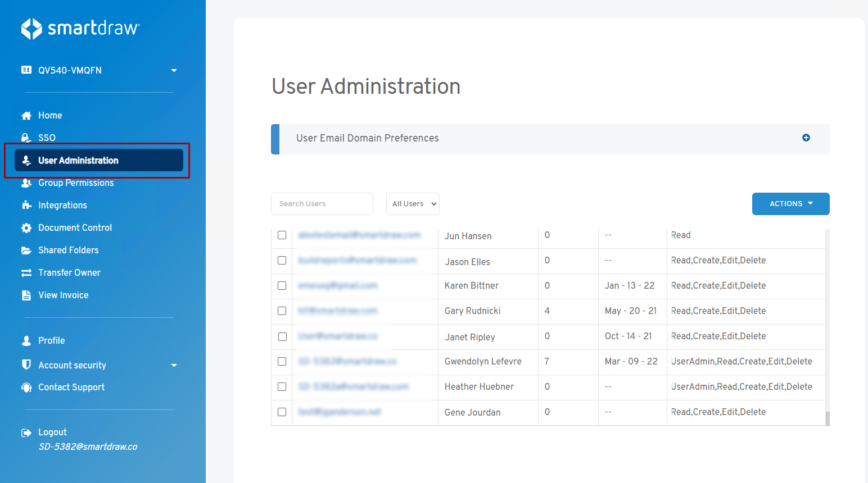
Task: Tick the checkbox next to Gene Jourdan
Action: point(282,412)
